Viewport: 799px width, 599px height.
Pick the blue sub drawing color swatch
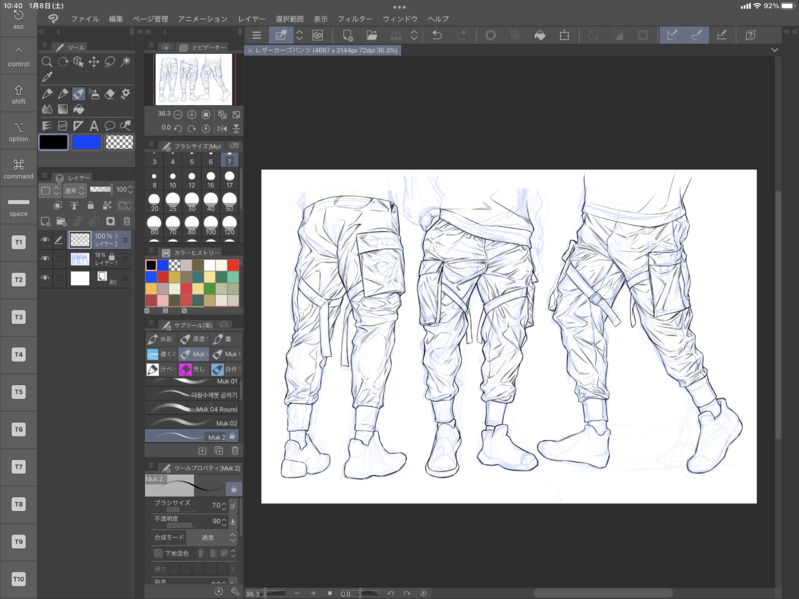(86, 142)
